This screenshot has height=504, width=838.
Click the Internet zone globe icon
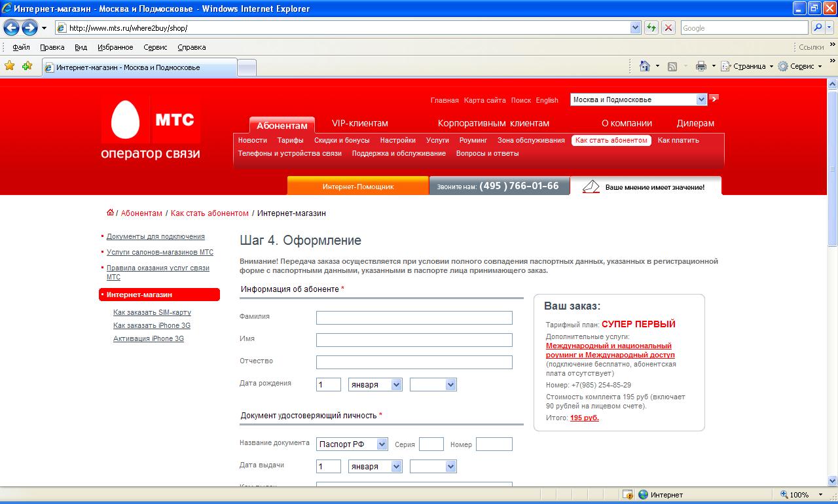(x=643, y=495)
